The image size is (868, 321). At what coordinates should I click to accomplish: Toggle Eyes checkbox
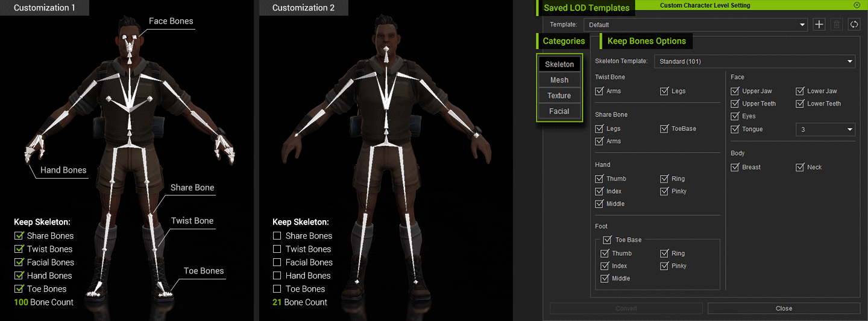tap(735, 116)
